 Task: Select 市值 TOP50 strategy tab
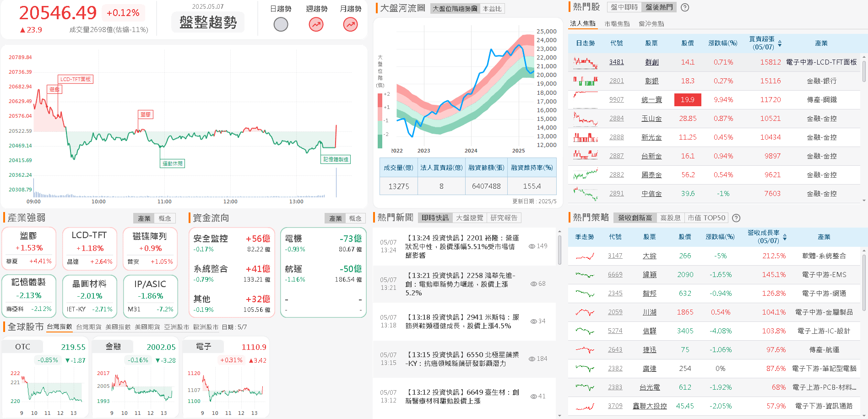point(706,218)
